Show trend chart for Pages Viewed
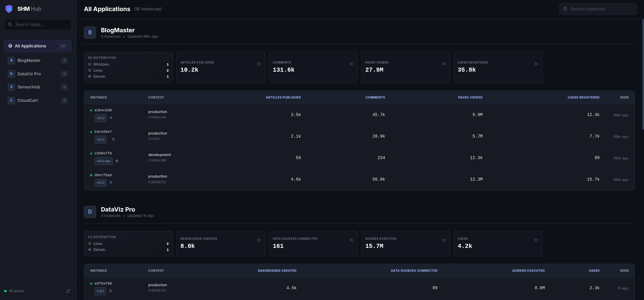The height and width of the screenshot is (300, 644). (x=444, y=64)
